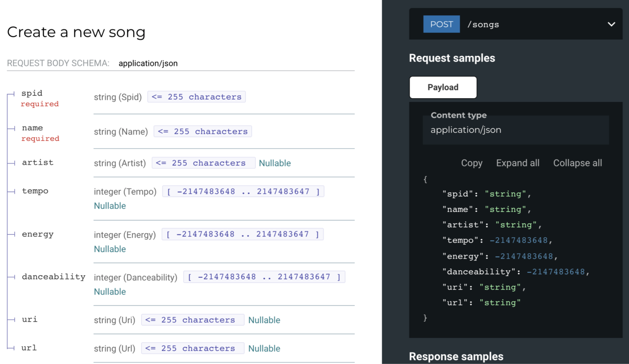Click the "danceability" key in JSON sample
629x364 pixels.
coord(478,272)
